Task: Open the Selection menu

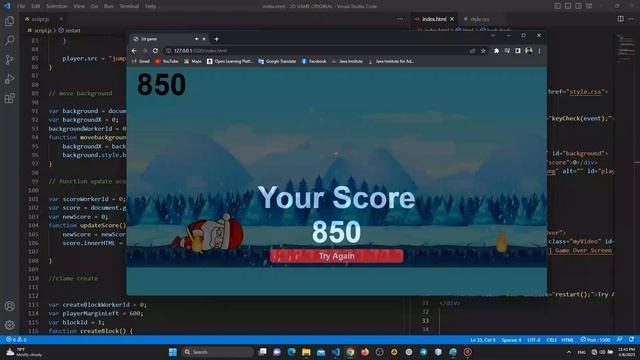Action: [x=56, y=6]
